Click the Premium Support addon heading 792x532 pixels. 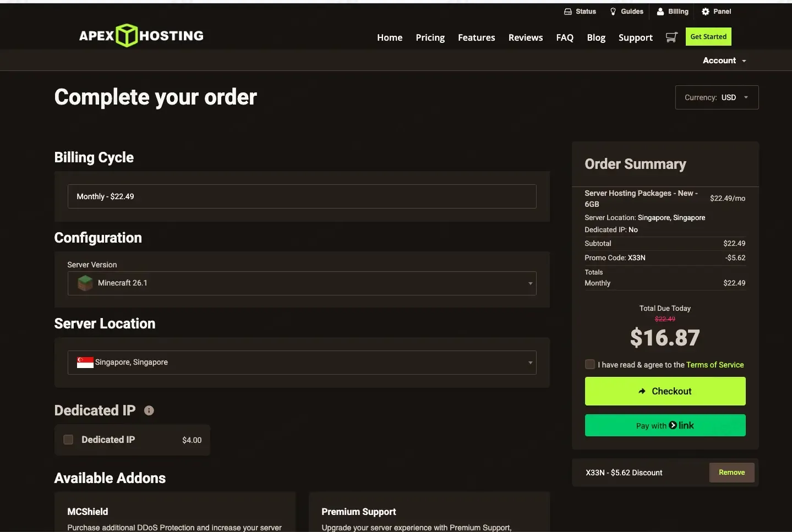pyautogui.click(x=359, y=512)
